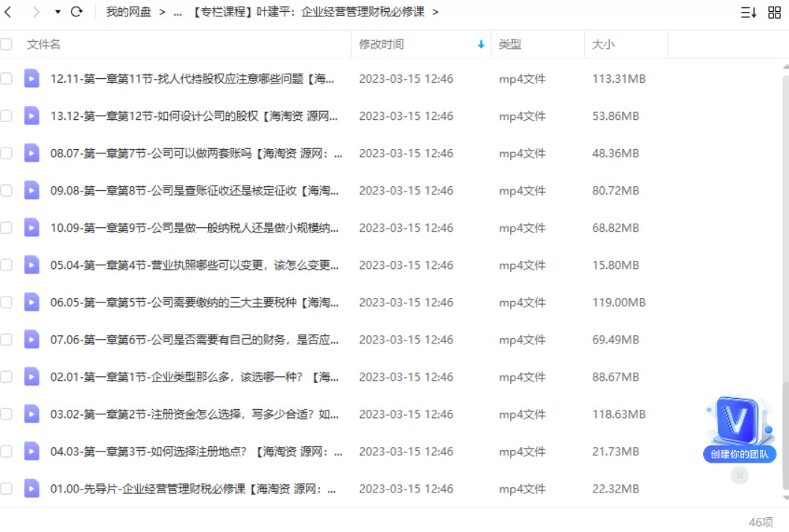The image size is (789, 532).
Task: Click the scrollbar down arrow
Action: click(785, 498)
